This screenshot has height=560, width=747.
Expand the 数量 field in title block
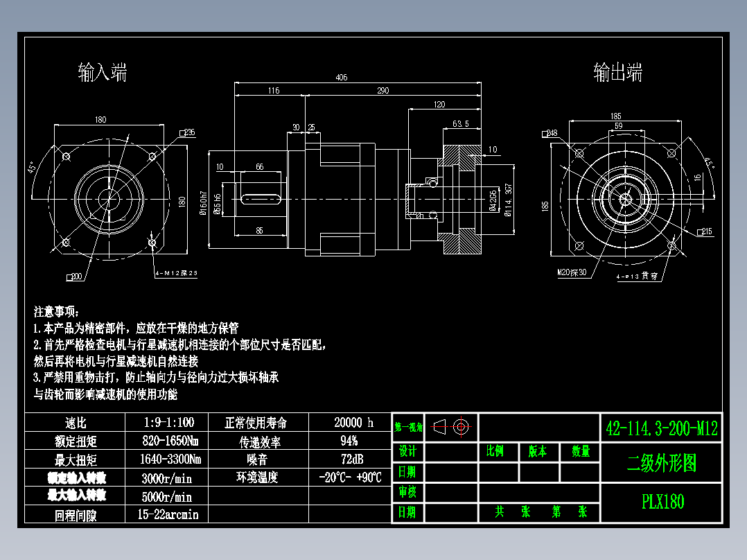coord(580,450)
